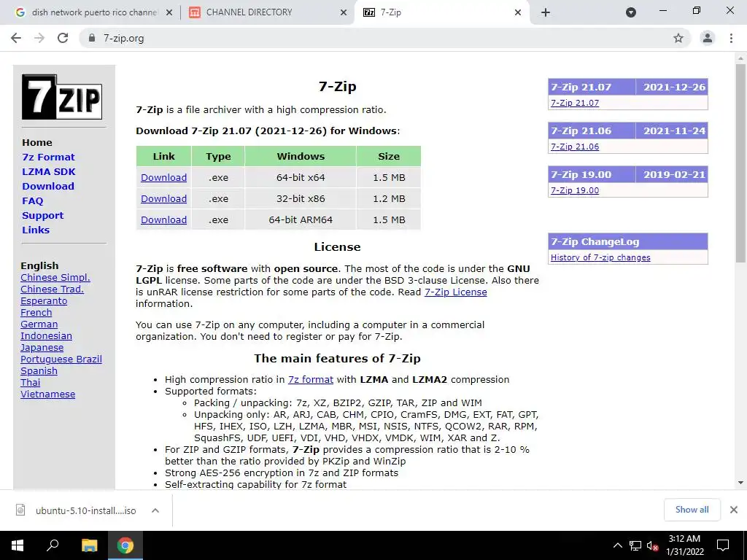
Task: Close the CHANNEL DIRECTORY tab
Action: [x=344, y=13]
